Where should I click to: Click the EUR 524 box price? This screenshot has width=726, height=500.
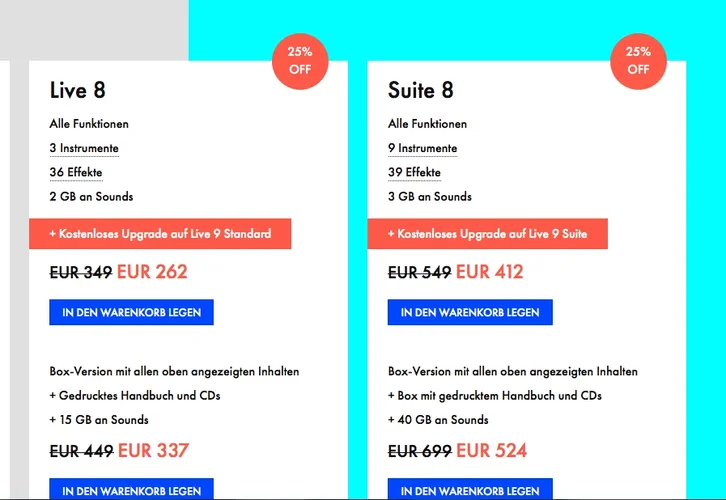(491, 451)
